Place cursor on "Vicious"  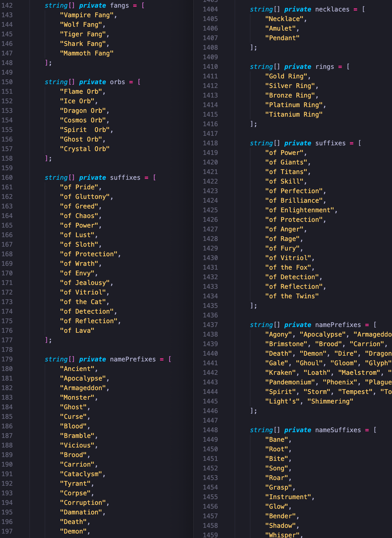click(x=77, y=445)
